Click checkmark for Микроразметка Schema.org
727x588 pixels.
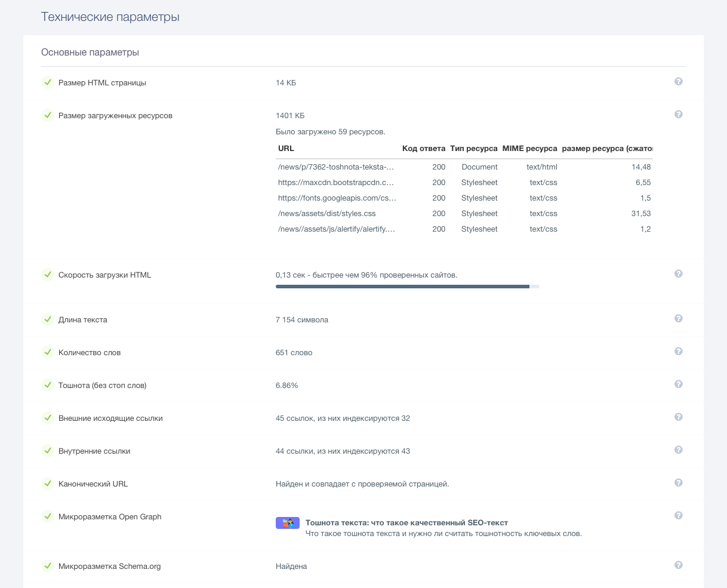(48, 566)
